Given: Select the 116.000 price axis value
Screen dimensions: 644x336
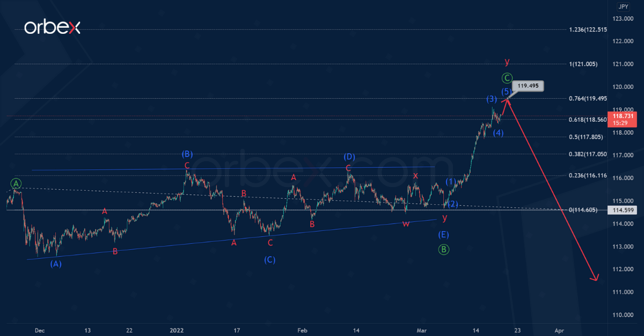Looking at the screenshot, I should click(x=623, y=178).
